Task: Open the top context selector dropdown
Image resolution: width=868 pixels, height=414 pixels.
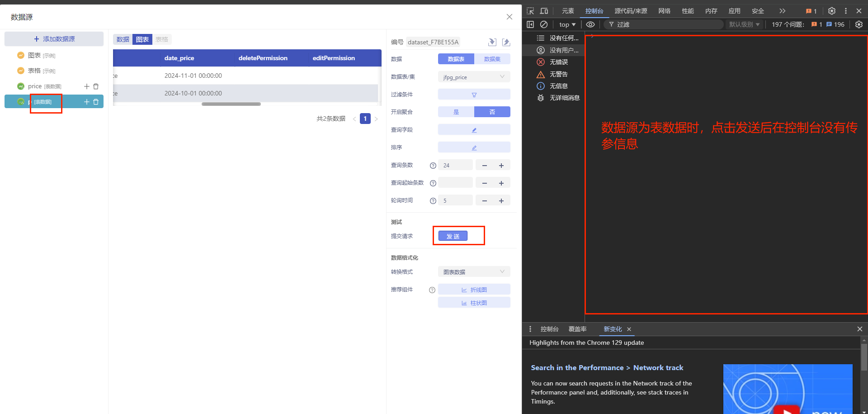Action: pos(567,24)
